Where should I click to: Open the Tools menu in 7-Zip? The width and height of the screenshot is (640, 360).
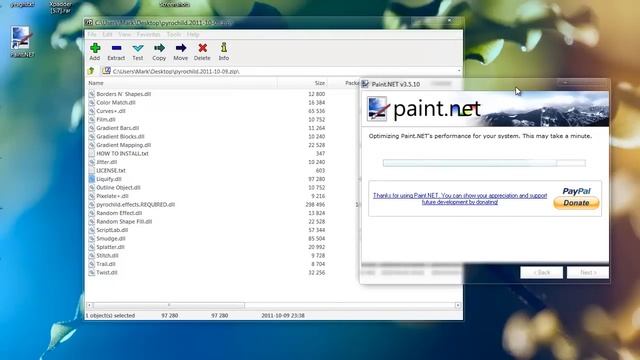click(173, 35)
